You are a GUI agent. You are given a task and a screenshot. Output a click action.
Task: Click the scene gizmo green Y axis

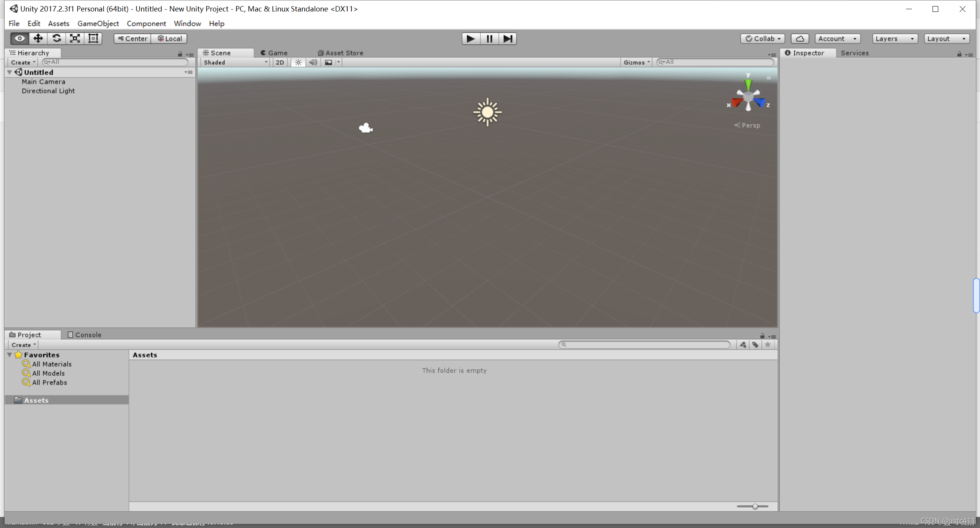pos(748,84)
